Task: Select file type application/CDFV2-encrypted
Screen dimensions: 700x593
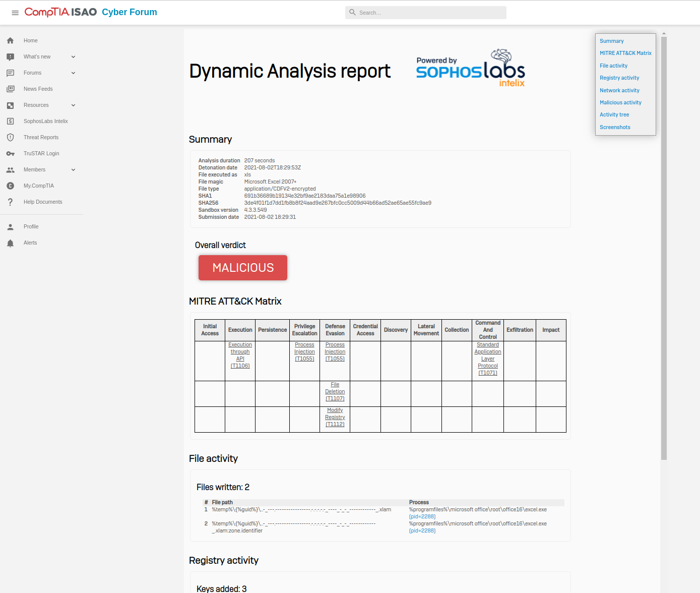Action: click(x=280, y=189)
